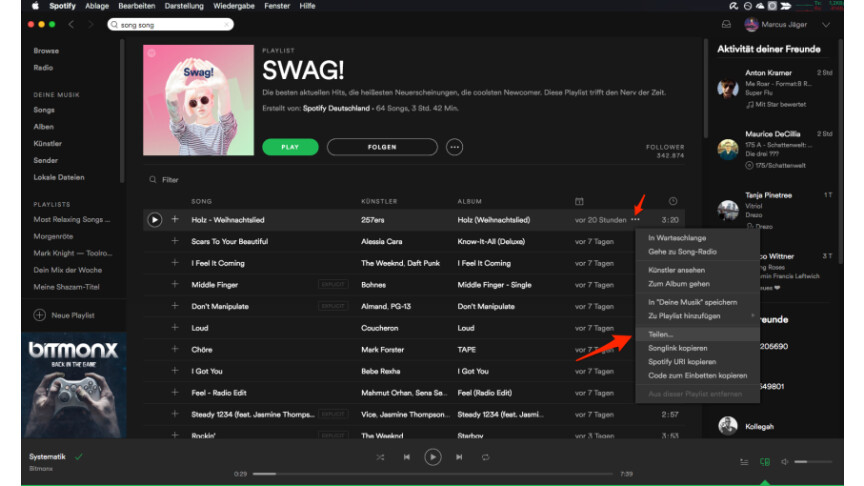Viewport: 864px width, 486px height.
Task: Open the connect devices icon
Action: click(x=765, y=462)
